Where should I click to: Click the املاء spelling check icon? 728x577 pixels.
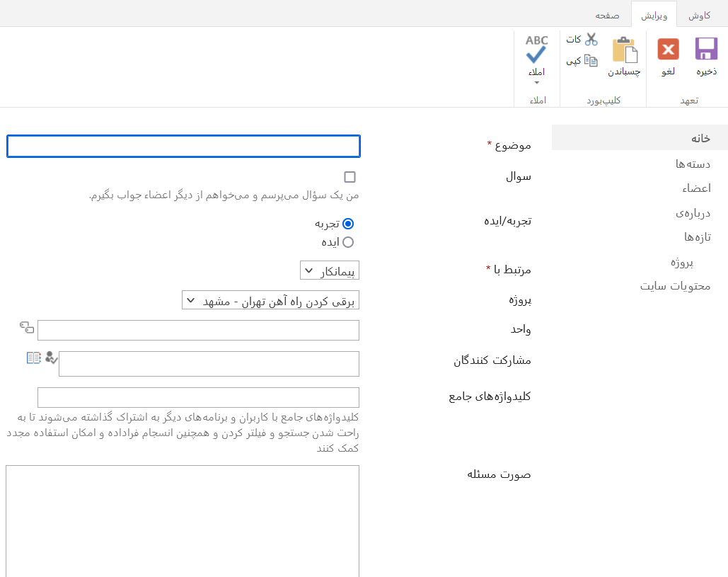(x=536, y=50)
